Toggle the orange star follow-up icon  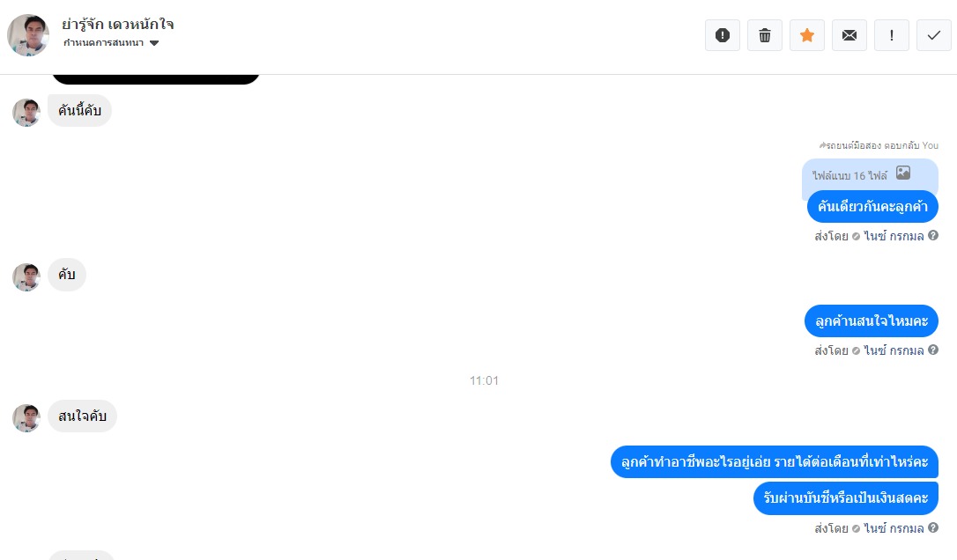tap(807, 35)
